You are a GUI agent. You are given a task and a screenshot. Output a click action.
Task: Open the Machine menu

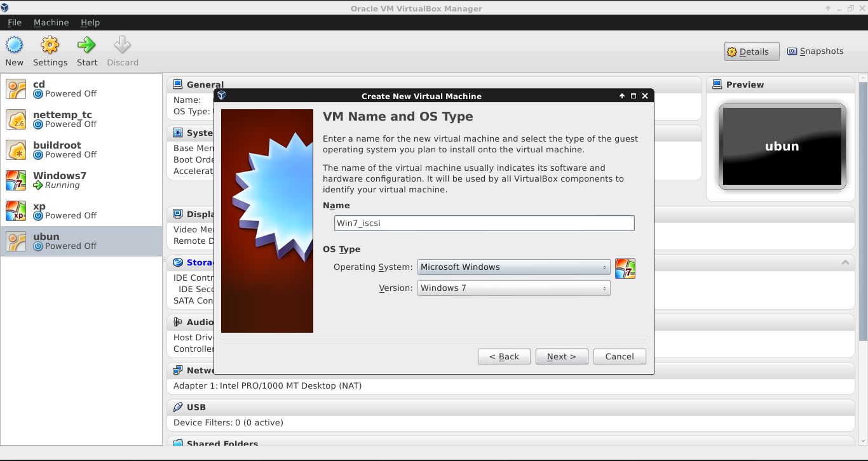pos(51,22)
